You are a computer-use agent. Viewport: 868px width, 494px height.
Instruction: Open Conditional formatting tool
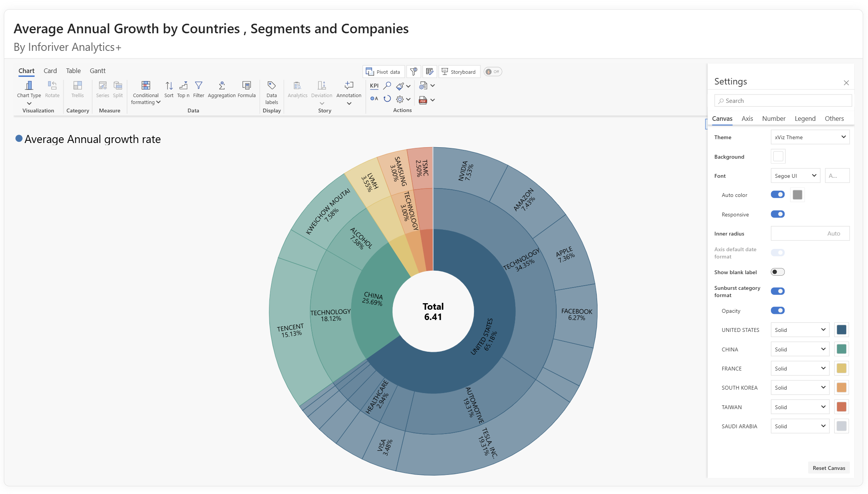click(x=146, y=86)
